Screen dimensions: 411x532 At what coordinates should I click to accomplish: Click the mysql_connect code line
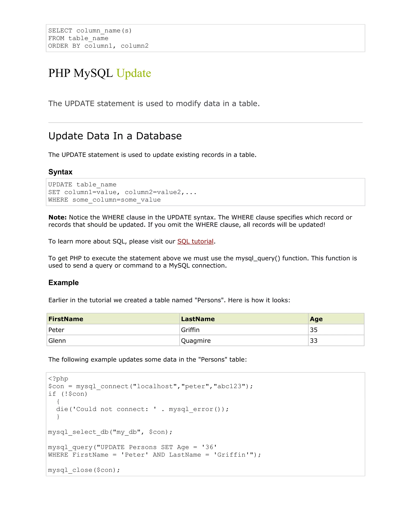tap(151, 386)
